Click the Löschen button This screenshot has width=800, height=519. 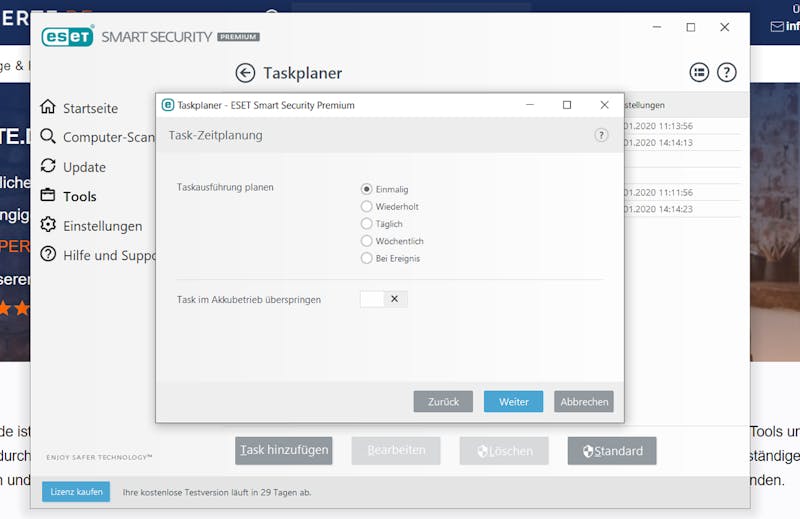click(x=504, y=451)
